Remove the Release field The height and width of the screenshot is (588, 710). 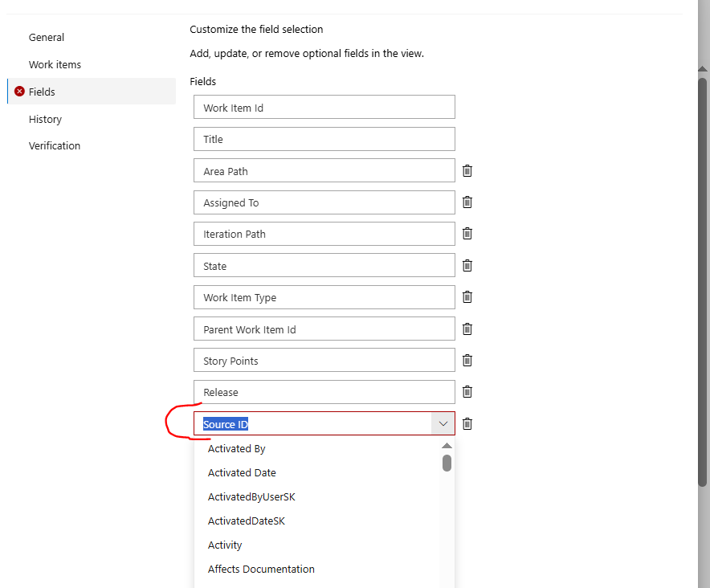click(x=467, y=391)
